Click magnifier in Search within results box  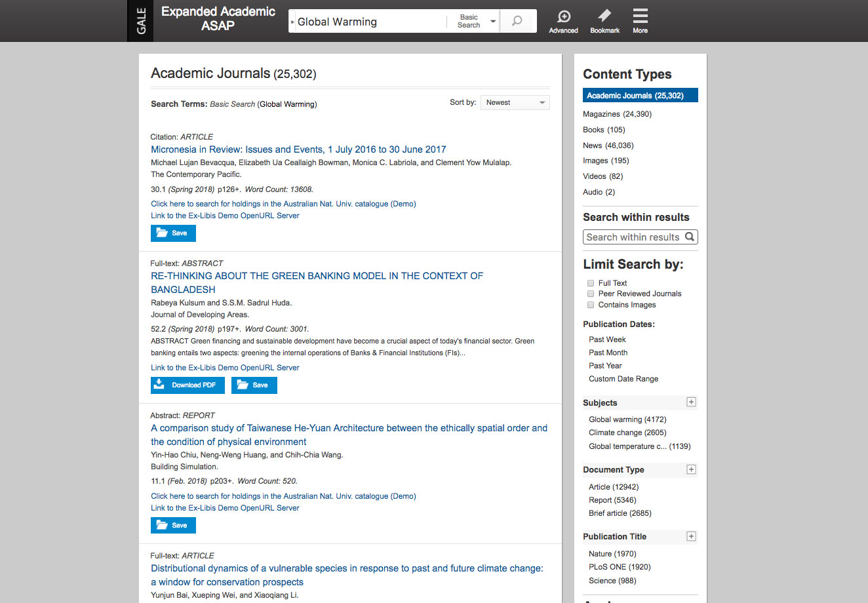pos(690,237)
